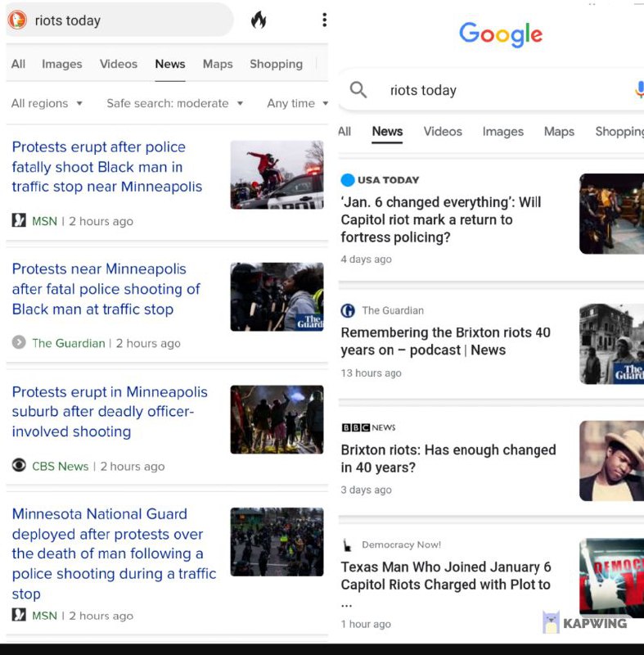Click BBC man in hat thumbnail
The width and height of the screenshot is (644, 655).
click(x=611, y=461)
